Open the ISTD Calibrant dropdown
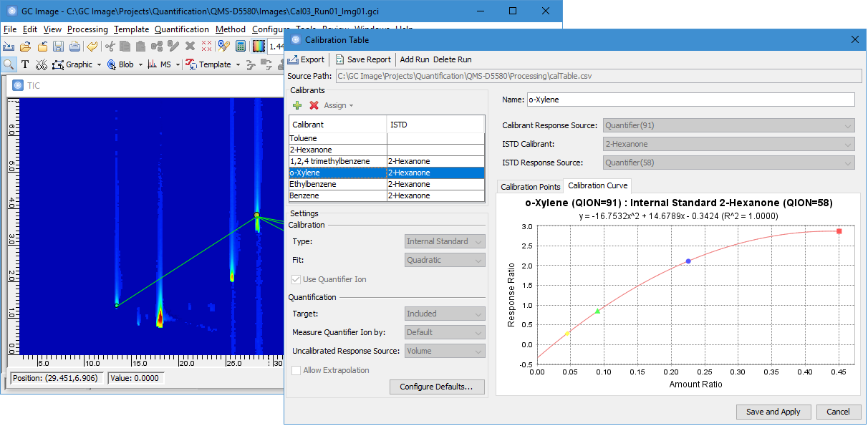 728,143
